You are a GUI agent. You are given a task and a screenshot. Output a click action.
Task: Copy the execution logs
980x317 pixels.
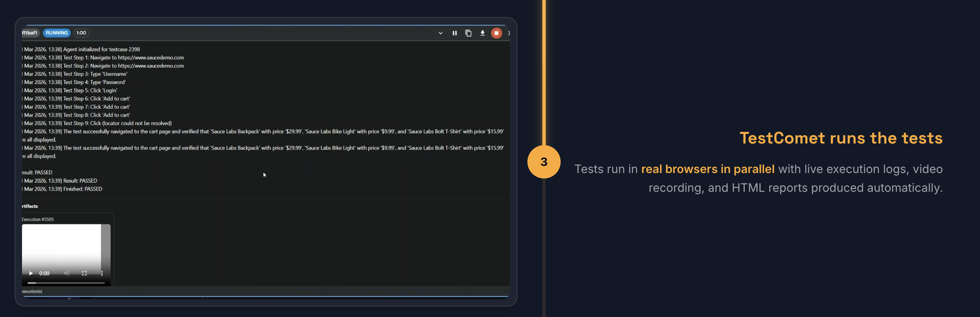468,33
